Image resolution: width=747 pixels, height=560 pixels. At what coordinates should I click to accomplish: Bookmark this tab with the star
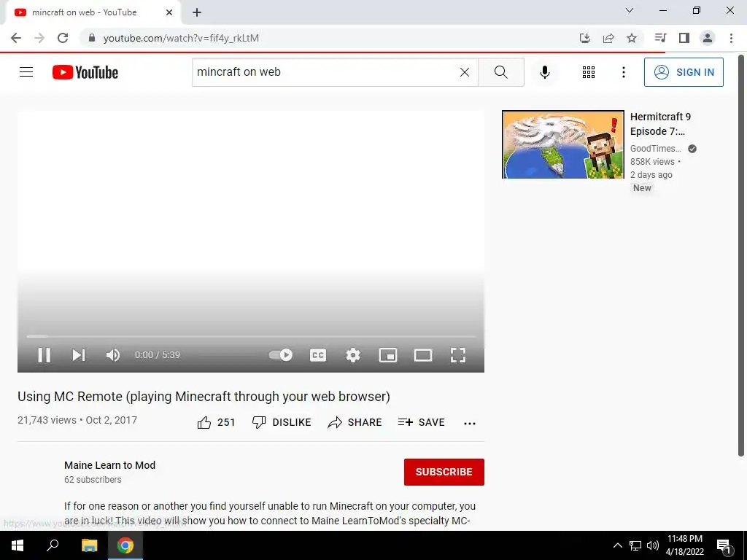pyautogui.click(x=632, y=38)
